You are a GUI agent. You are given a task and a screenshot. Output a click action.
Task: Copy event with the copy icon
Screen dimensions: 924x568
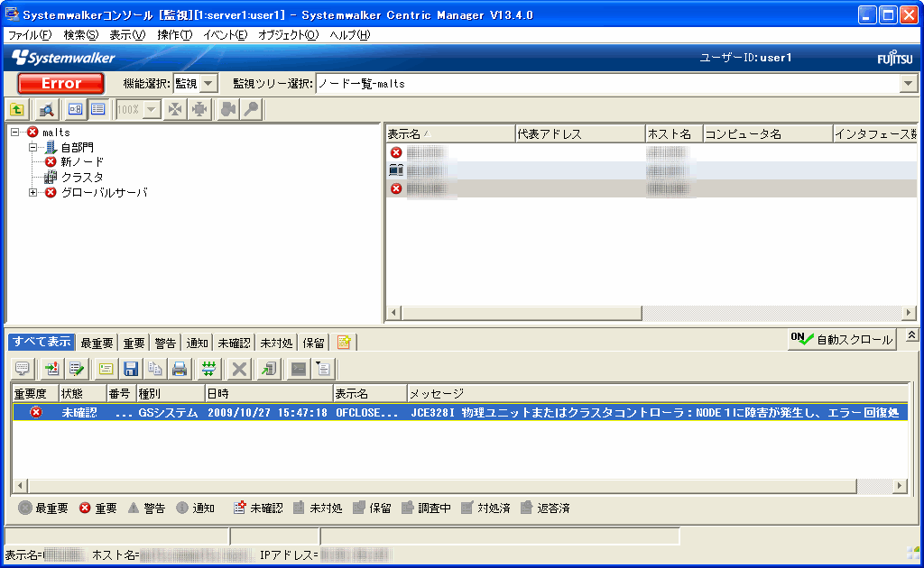(x=155, y=369)
